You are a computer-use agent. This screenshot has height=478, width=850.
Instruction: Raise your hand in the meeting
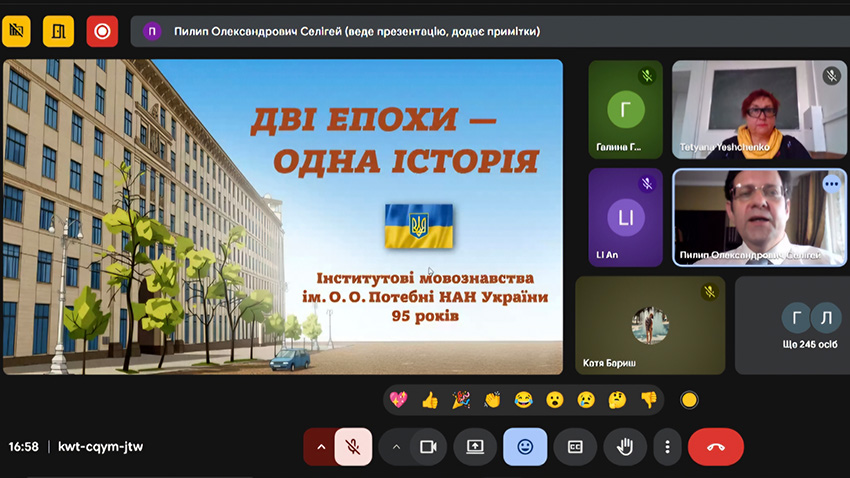click(625, 447)
